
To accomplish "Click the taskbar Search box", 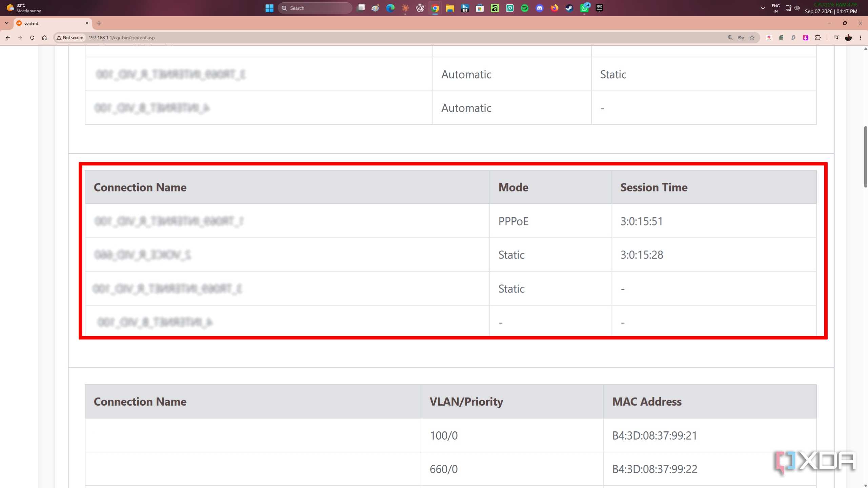I will coord(315,8).
